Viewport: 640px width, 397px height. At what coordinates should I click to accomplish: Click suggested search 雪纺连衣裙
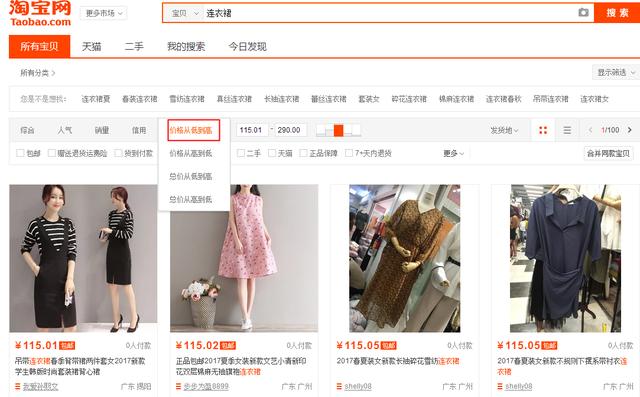click(187, 99)
